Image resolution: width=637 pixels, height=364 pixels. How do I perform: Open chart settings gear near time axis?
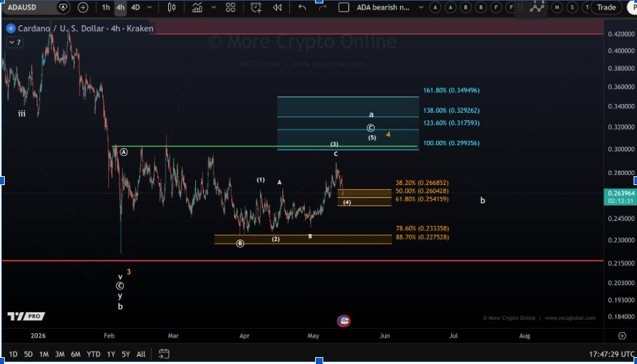point(621,335)
